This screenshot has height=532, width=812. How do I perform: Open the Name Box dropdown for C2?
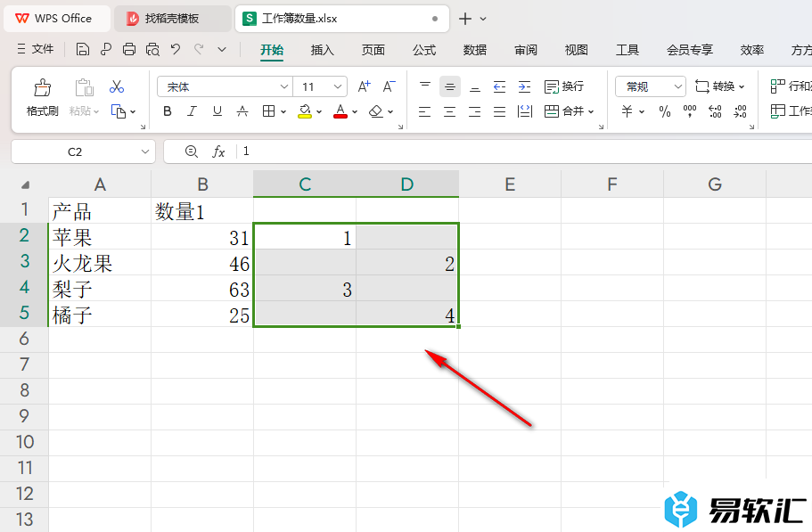click(145, 151)
